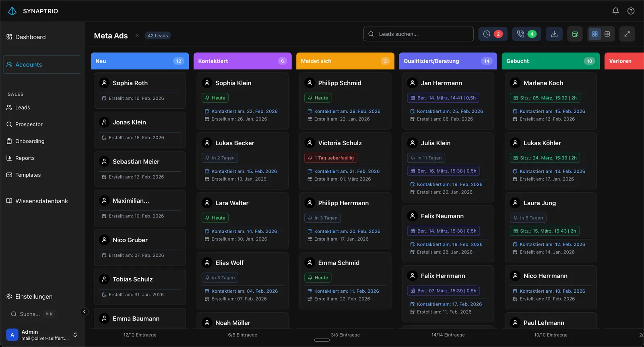Switch to kanban board view

[x=595, y=34]
